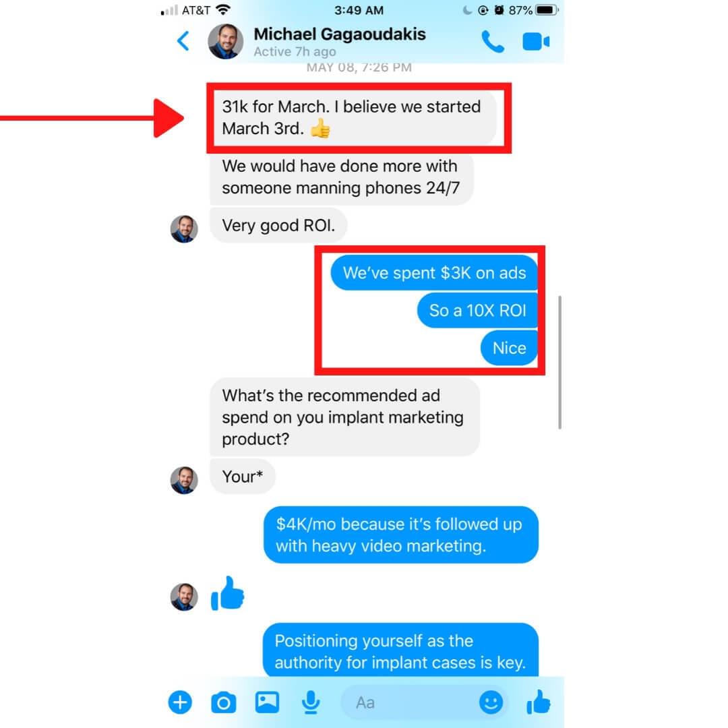The image size is (728, 728).
Task: Start a video call with camera icon
Action: click(x=536, y=41)
